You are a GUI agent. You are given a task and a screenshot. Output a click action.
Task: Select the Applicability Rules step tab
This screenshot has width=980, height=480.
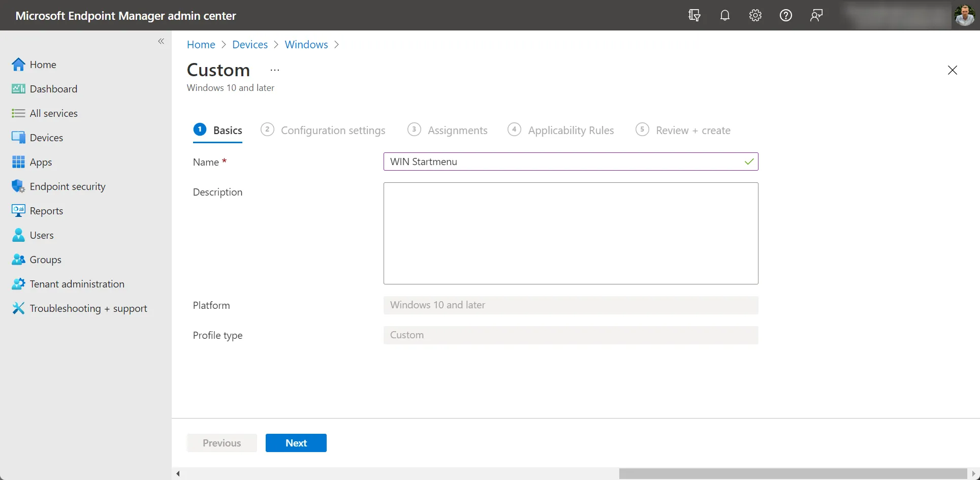pyautogui.click(x=561, y=131)
